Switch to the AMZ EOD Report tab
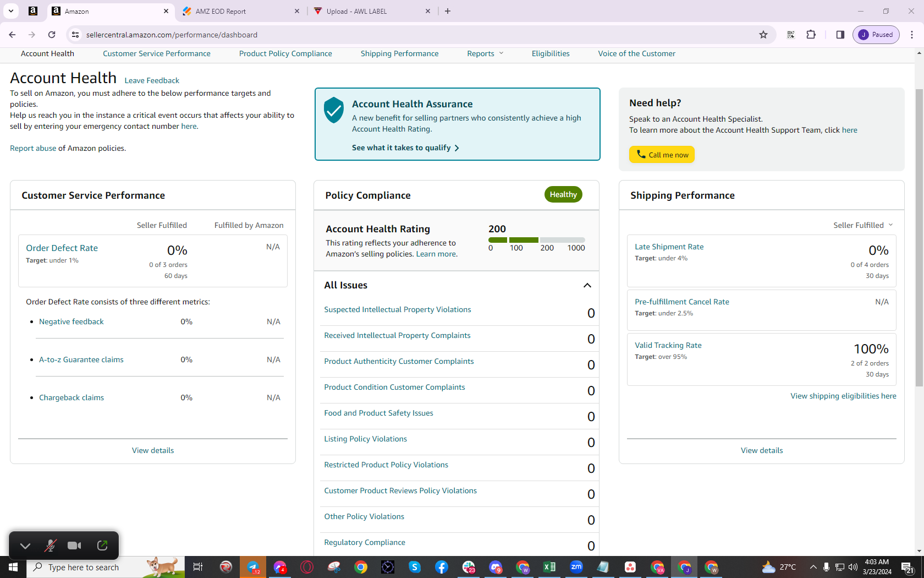Screen dimensions: 924x578 (x=241, y=11)
